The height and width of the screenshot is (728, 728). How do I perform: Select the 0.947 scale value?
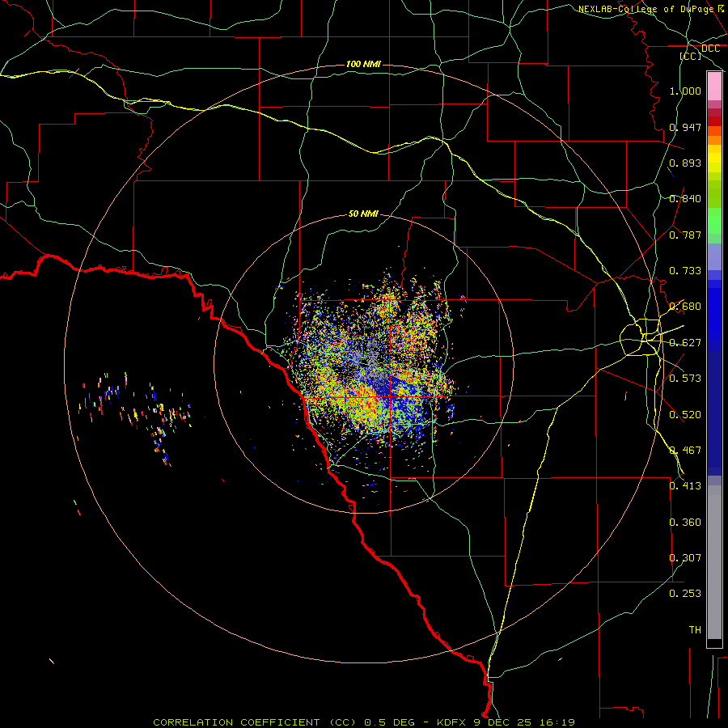coord(685,127)
